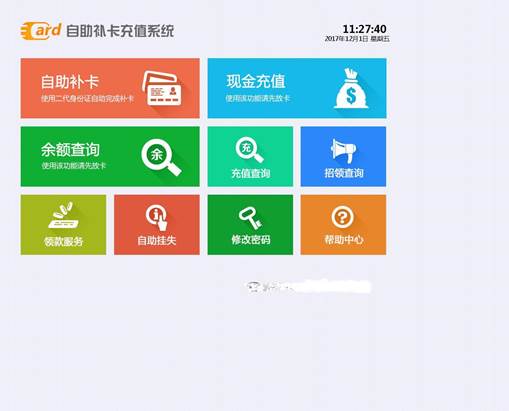Select the 招领查询 label
509x411 pixels.
(344, 173)
